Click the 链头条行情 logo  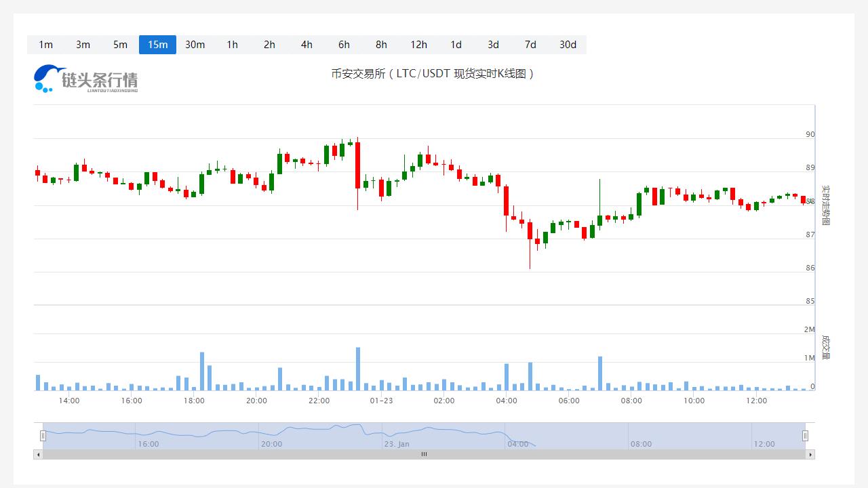point(86,79)
